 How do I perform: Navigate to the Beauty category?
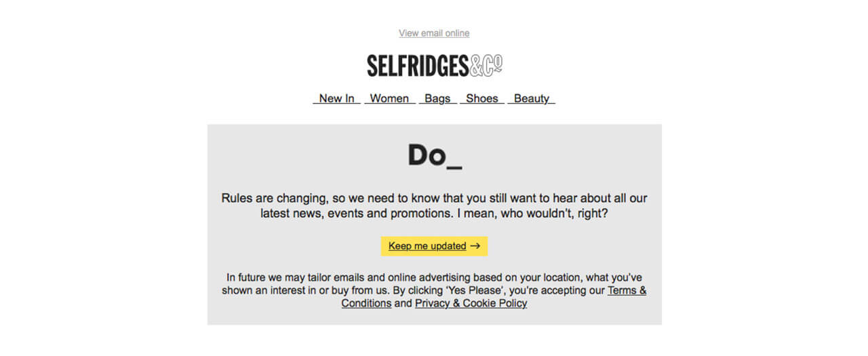(532, 98)
